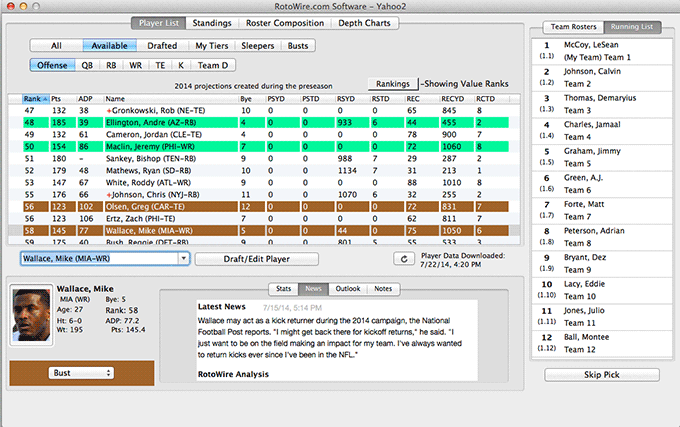Select the Drafted players filter
Viewport: 680px width, 427px height.
point(162,46)
